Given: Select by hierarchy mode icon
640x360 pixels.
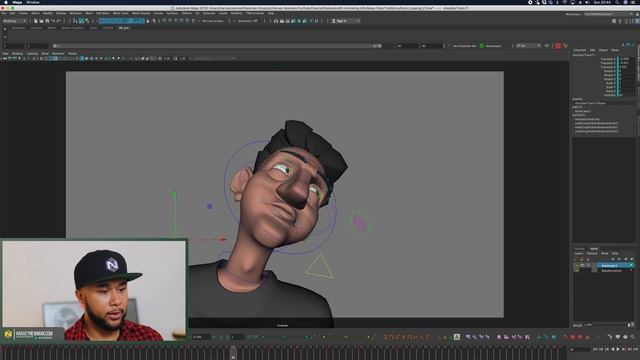Looking at the screenshot, I should [x=75, y=21].
